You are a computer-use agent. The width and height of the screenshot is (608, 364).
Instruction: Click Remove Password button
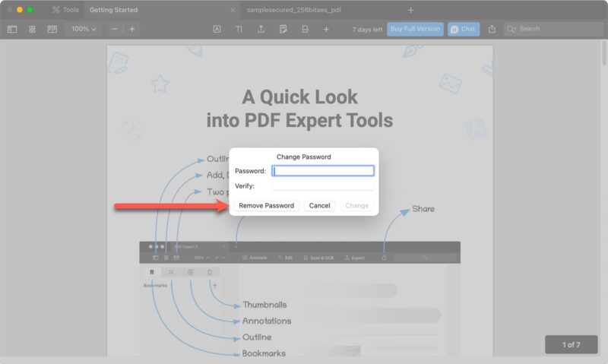pos(267,205)
